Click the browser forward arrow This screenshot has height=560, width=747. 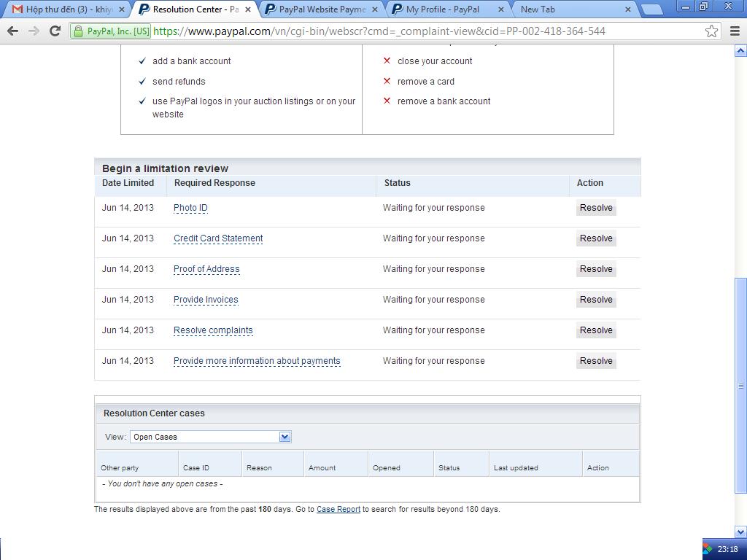[x=34, y=31]
